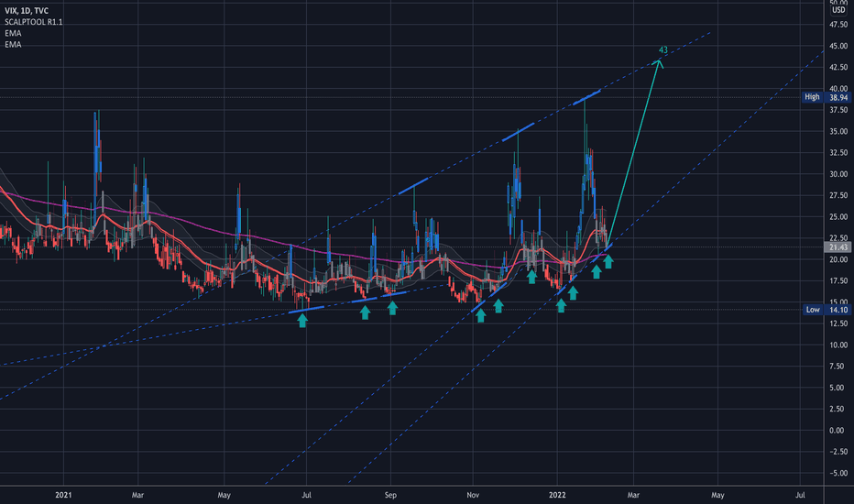Click the 45.00 price axis label
Image resolution: width=854 pixels, height=504 pixels.
coord(838,47)
